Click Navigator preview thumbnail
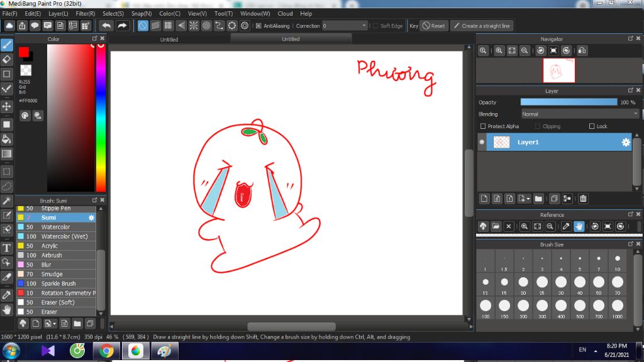Image resolution: width=644 pixels, height=362 pixels. (559, 70)
